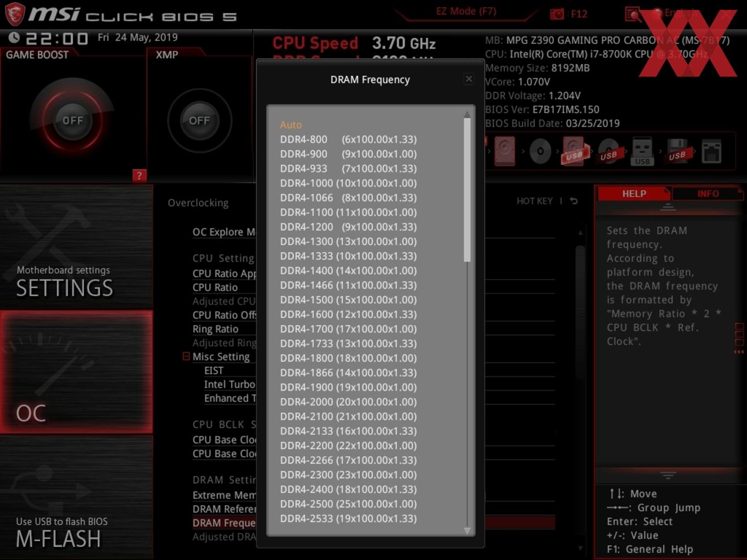Screen dimensions: 747x560
Task: Select DDR4-2133 (16x100.00x1.33)
Action: [x=348, y=431]
